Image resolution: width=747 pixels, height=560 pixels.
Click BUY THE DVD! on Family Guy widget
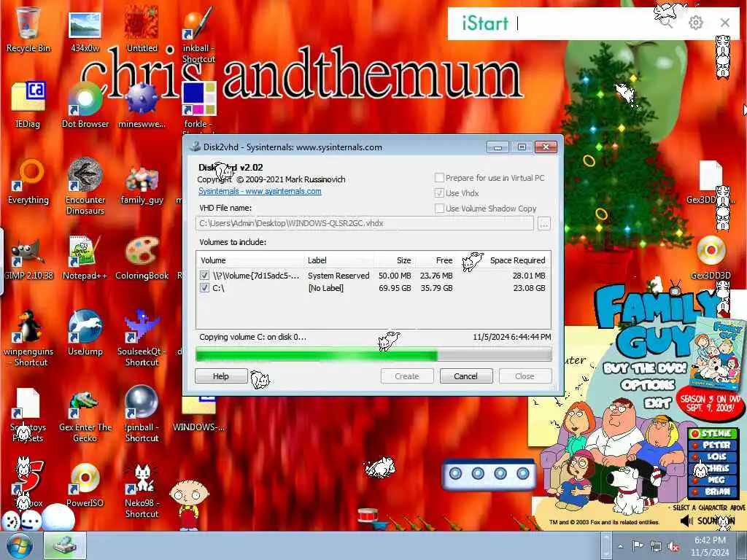click(x=646, y=368)
